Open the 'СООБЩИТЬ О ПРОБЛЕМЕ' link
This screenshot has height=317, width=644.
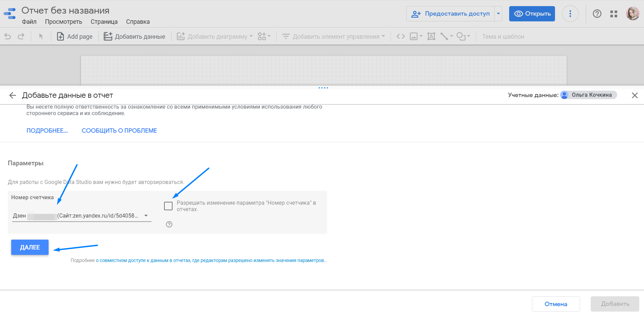click(x=119, y=131)
